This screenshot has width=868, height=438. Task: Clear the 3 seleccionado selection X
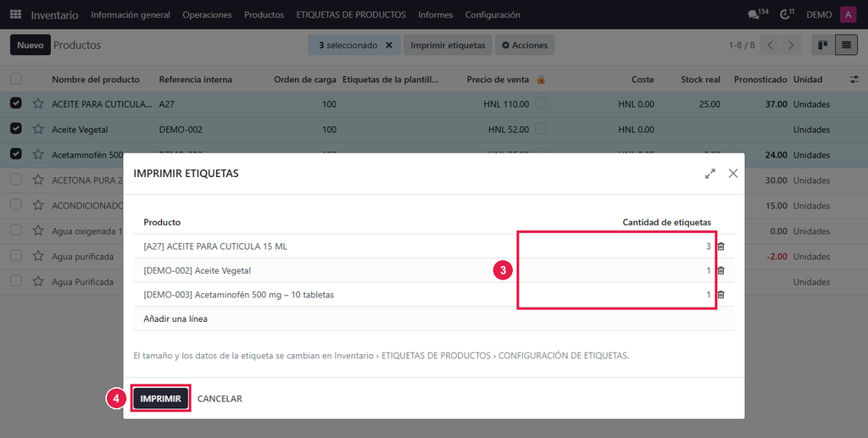click(389, 46)
